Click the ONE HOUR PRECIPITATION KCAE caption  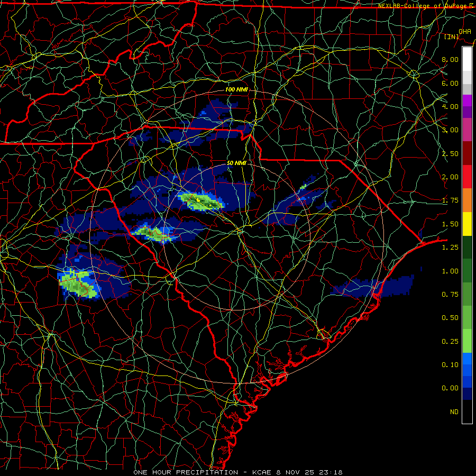(x=237, y=472)
